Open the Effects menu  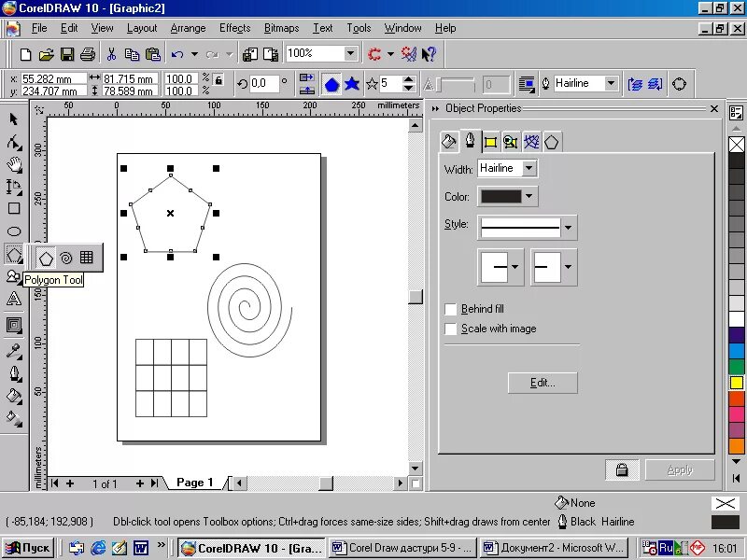click(235, 28)
